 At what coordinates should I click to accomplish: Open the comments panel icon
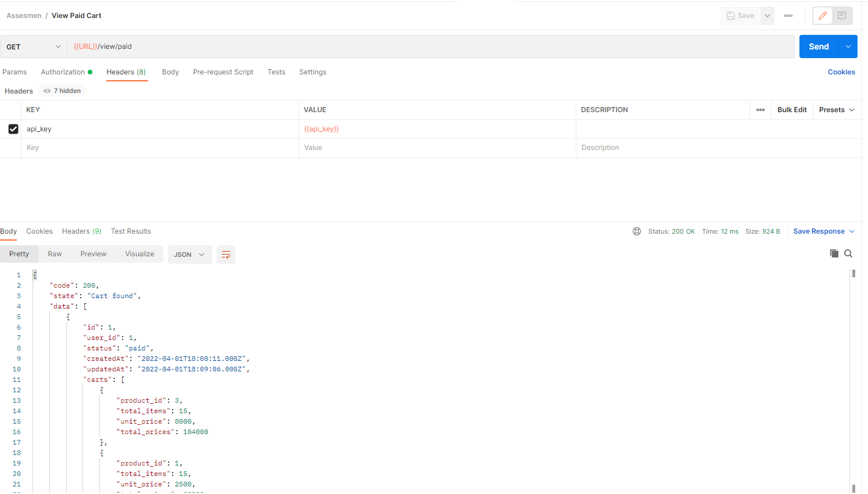(x=842, y=16)
